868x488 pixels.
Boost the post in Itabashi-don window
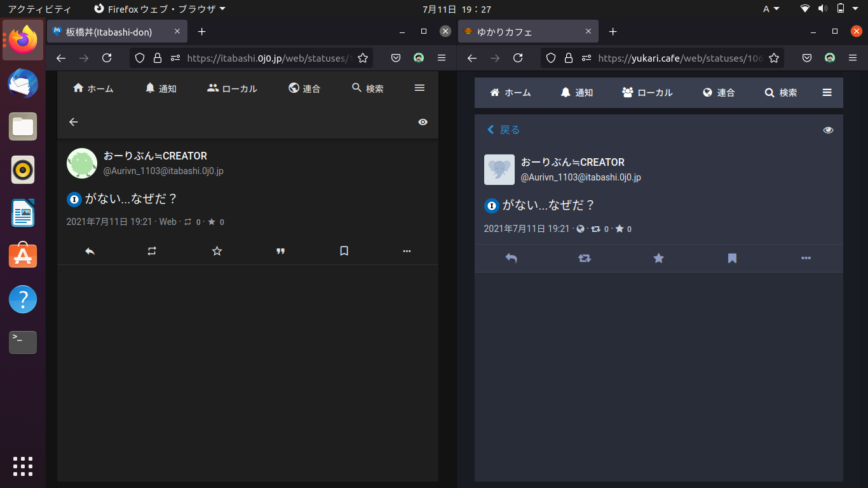click(x=152, y=252)
